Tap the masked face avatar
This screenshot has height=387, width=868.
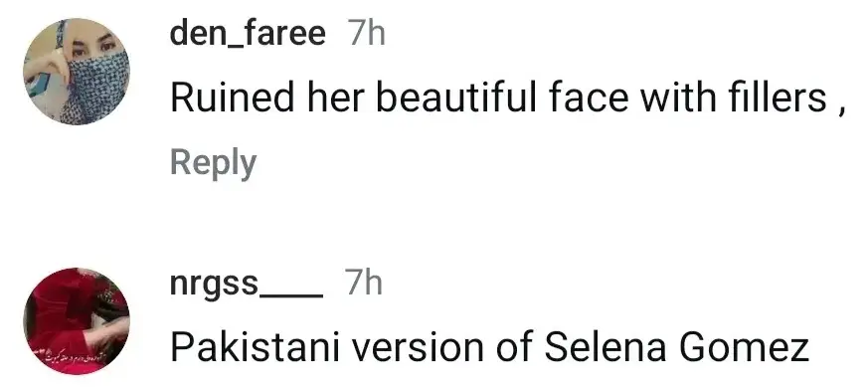click(77, 72)
